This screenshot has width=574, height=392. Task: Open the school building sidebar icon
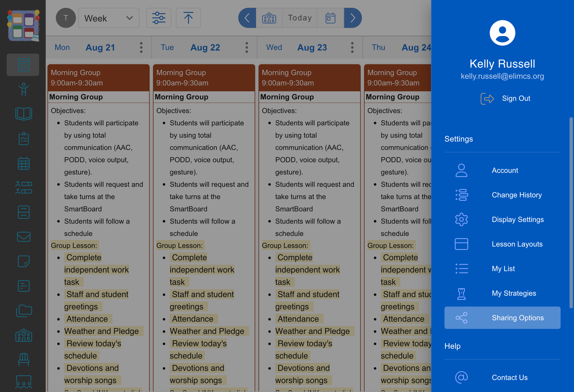(23, 335)
